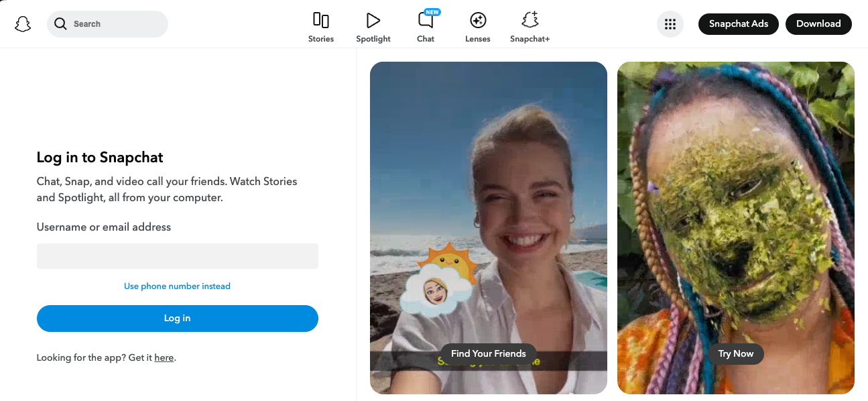This screenshot has width=868, height=401.
Task: Click the NEW badge on Chat
Action: click(432, 12)
